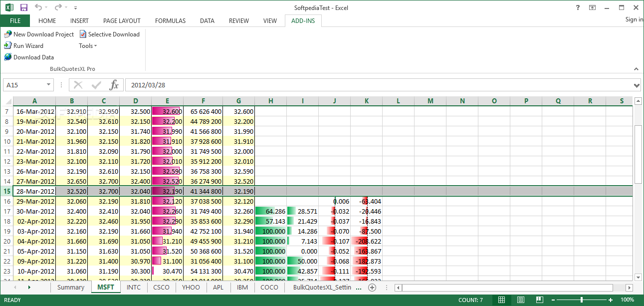
Task: Click the Name Box showing A15
Action: [24, 85]
